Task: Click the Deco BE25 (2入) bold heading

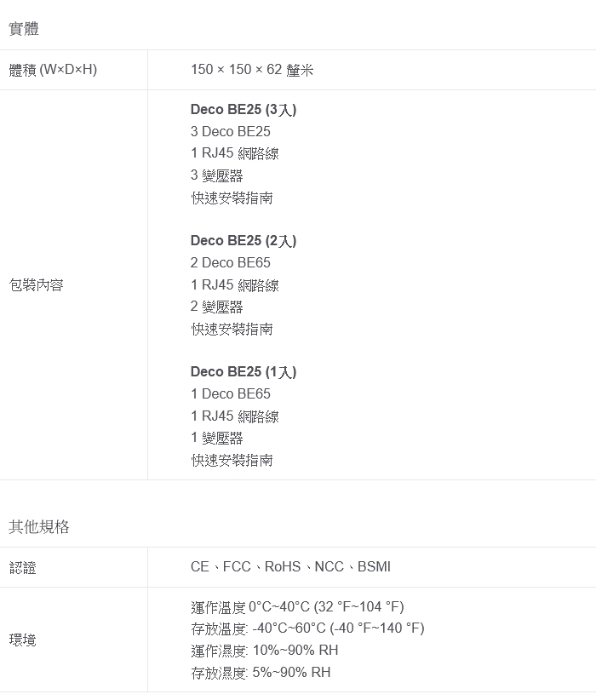Action: pos(244,241)
